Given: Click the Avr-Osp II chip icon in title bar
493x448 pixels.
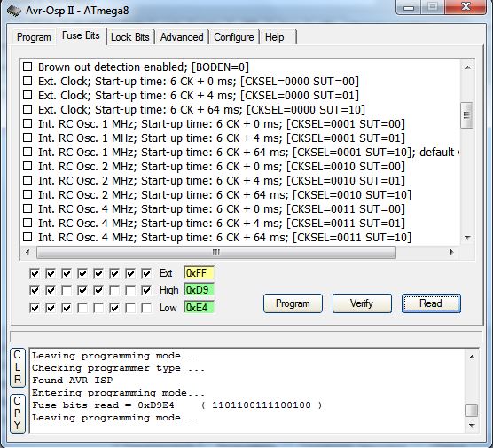Looking at the screenshot, I should point(14,11).
